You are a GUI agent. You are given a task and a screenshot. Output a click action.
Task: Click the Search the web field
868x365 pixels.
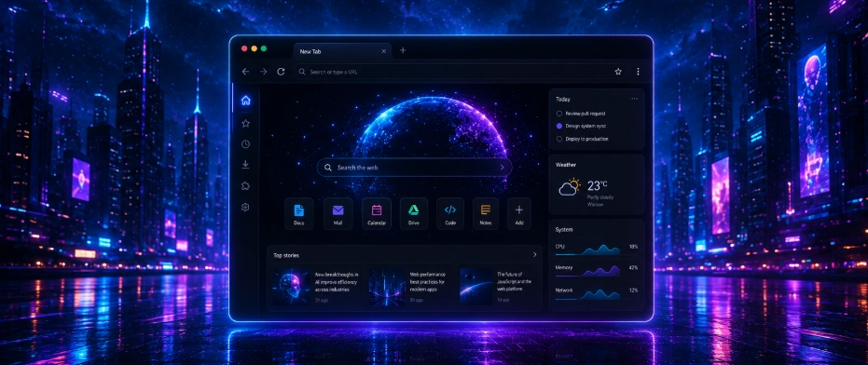414,167
